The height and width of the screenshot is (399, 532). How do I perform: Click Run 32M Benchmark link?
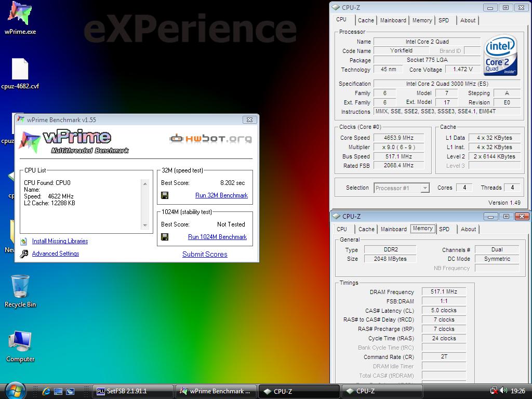(x=221, y=195)
